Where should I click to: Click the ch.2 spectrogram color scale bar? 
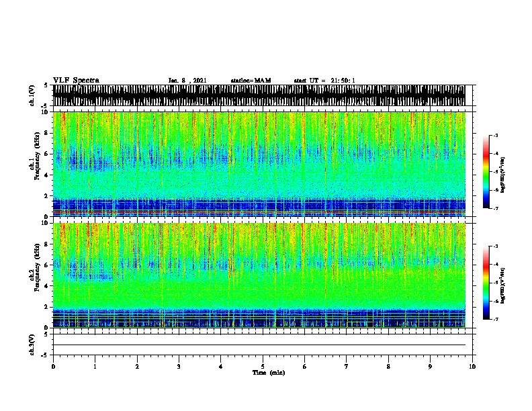click(x=486, y=283)
